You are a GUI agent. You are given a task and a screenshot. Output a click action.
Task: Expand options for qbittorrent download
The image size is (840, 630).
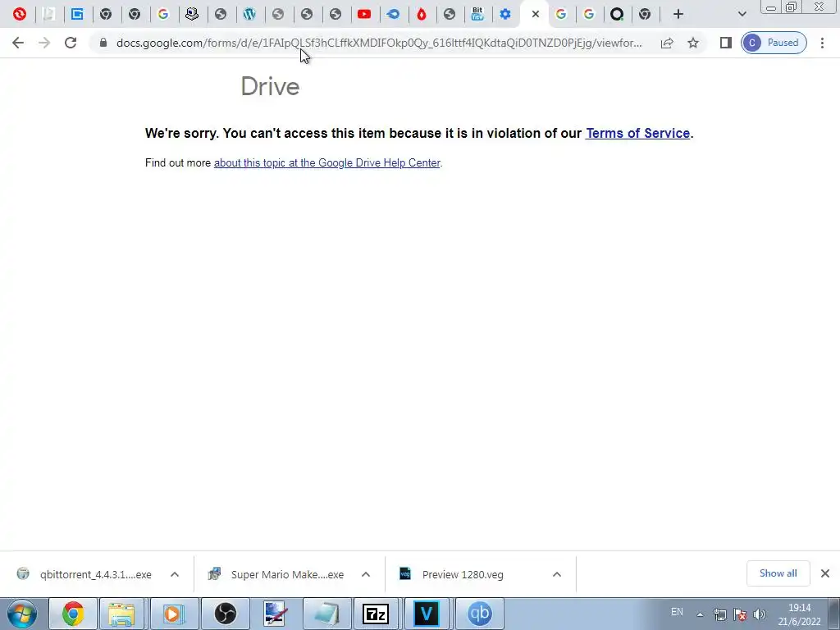pyautogui.click(x=175, y=574)
